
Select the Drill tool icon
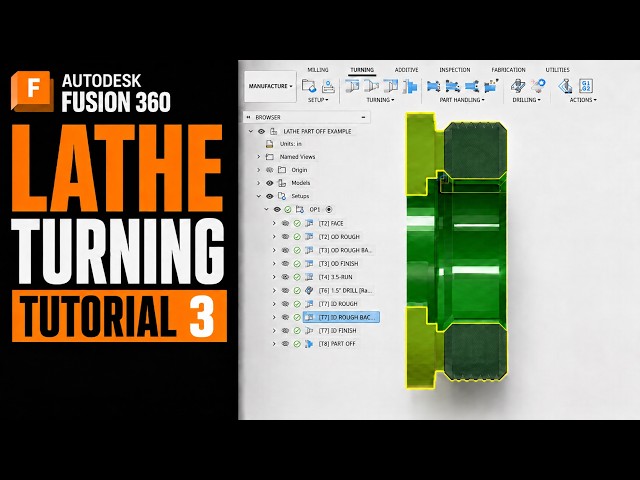click(518, 86)
